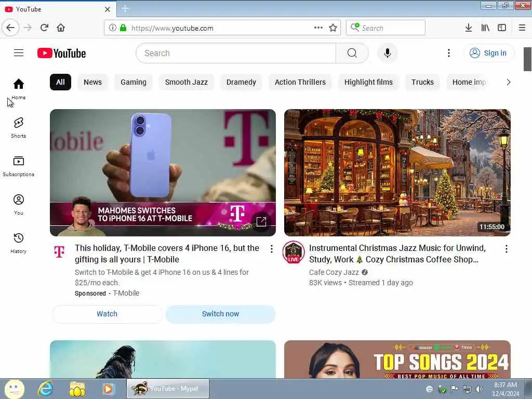This screenshot has height=399, width=532.
Task: Open the You section in sidebar
Action: pyautogui.click(x=19, y=205)
